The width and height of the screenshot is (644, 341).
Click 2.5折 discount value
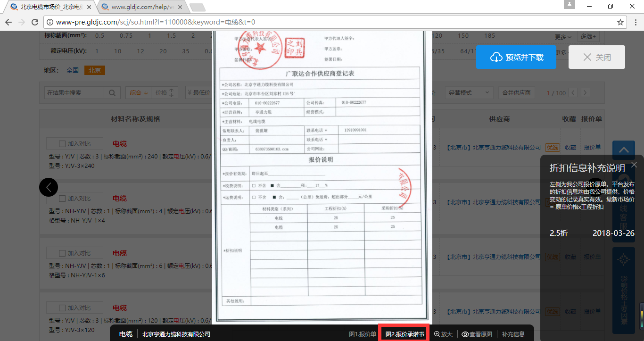click(x=559, y=233)
